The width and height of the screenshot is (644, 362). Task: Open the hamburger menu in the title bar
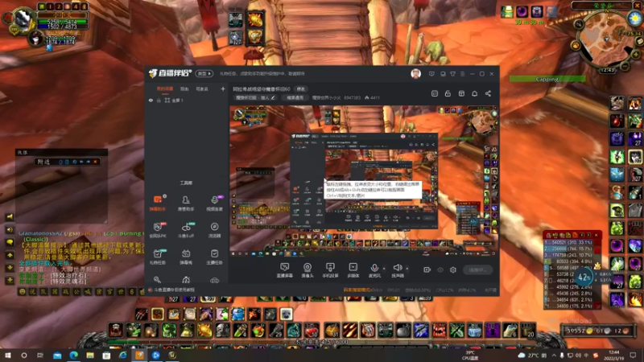pyautogui.click(x=462, y=74)
